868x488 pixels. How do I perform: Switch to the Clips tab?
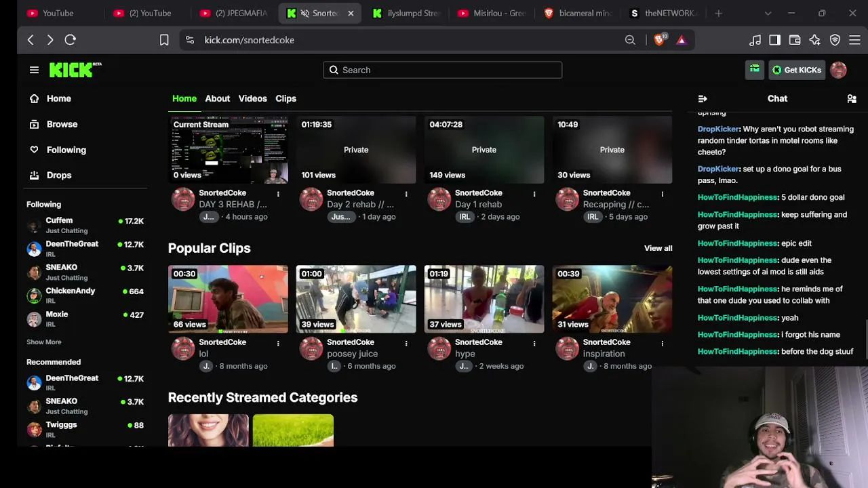[285, 98]
